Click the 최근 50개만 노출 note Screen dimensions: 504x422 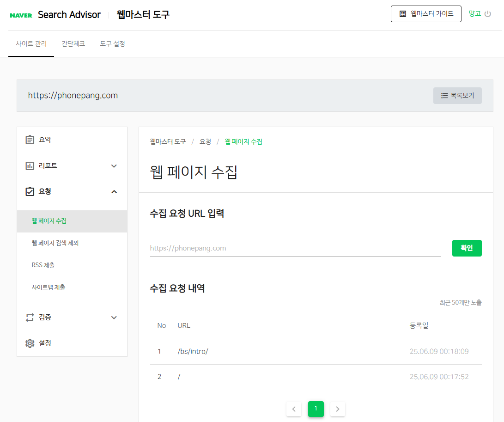coord(461,303)
